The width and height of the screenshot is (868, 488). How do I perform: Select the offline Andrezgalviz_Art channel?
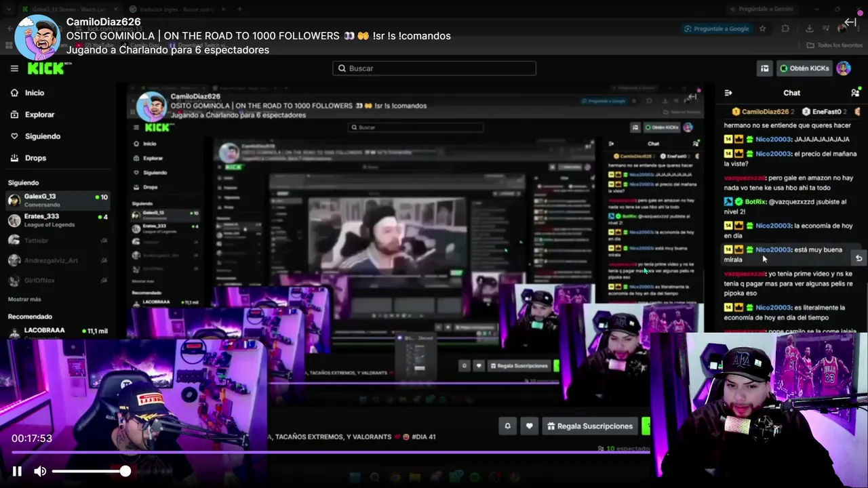coord(58,260)
